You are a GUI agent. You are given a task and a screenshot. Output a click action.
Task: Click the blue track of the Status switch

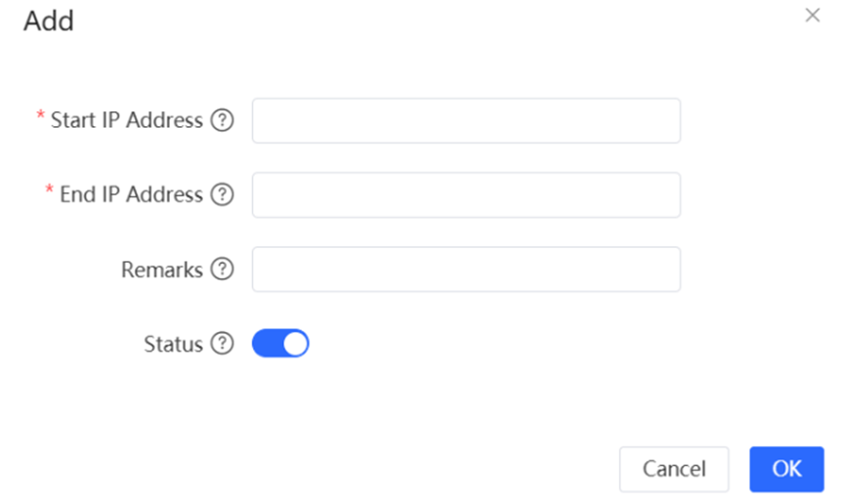[x=267, y=344]
